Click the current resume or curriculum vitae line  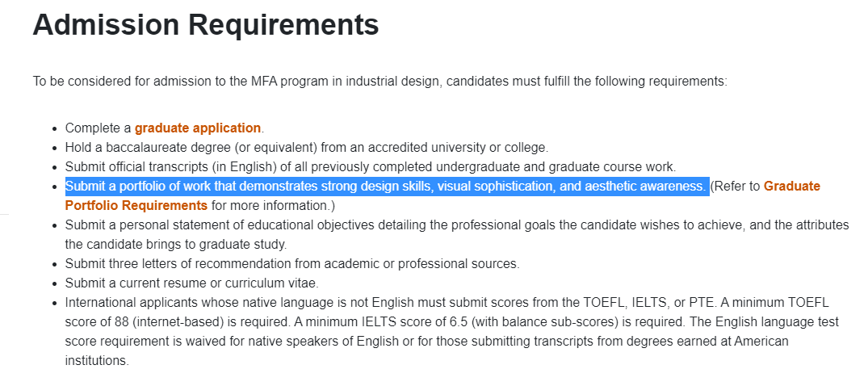192,283
